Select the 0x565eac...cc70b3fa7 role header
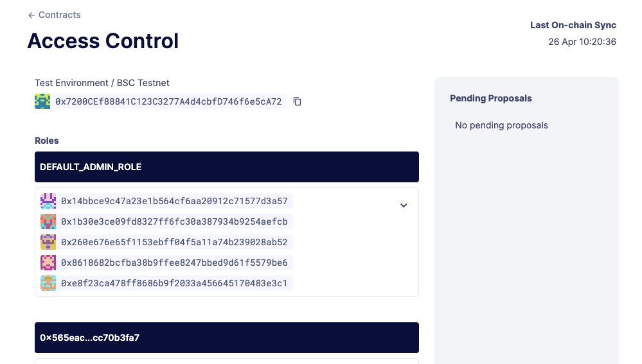Viewport: 642px width, 364px height. 226,338
